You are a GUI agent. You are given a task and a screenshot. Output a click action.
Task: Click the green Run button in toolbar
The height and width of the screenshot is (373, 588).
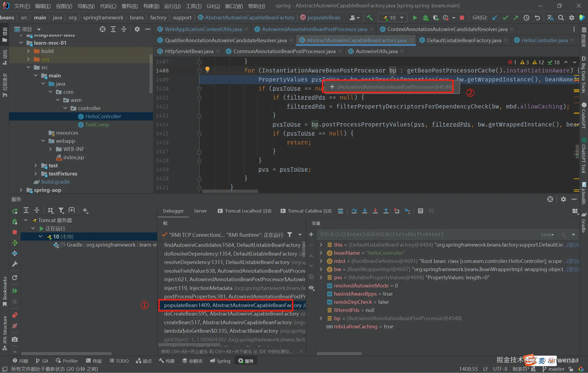(415, 18)
